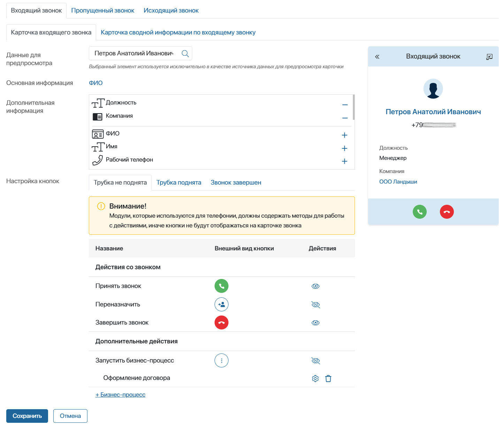Toggle visibility of Запустить бизнес-процесс button
Image resolution: width=504 pixels, height=428 pixels.
tap(316, 361)
